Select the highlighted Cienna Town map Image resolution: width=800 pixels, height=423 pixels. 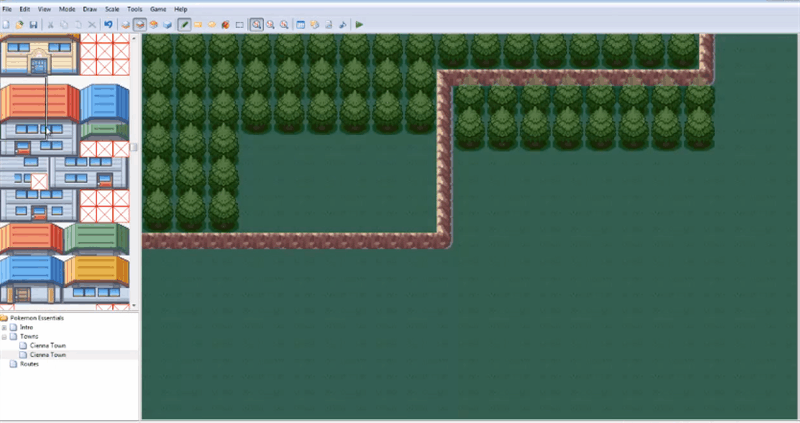point(47,355)
